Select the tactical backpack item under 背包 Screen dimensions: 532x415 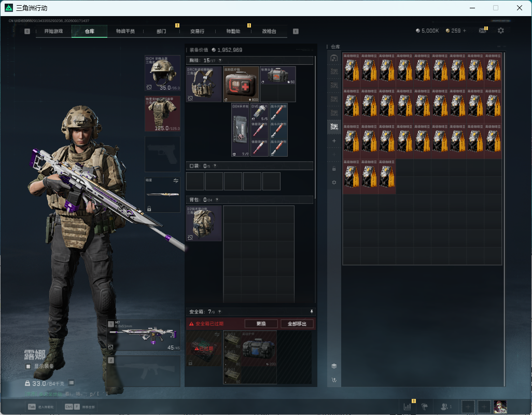(204, 223)
